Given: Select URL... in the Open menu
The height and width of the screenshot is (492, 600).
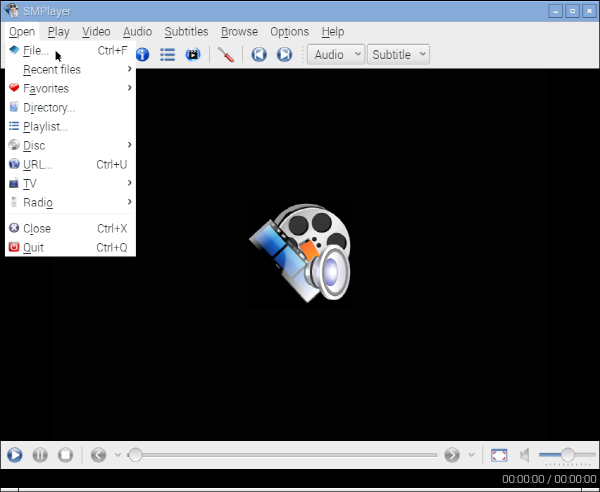Looking at the screenshot, I should [70, 165].
